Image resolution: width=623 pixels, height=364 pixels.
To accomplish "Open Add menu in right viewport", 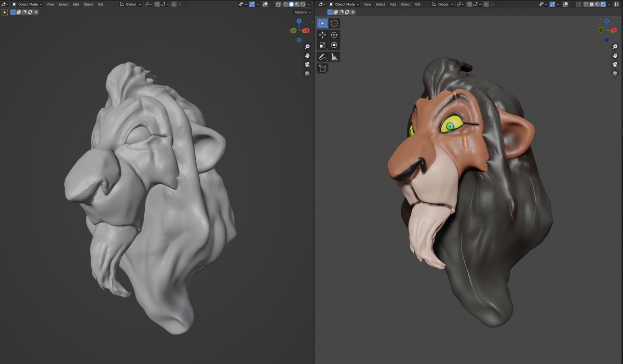I will [393, 4].
